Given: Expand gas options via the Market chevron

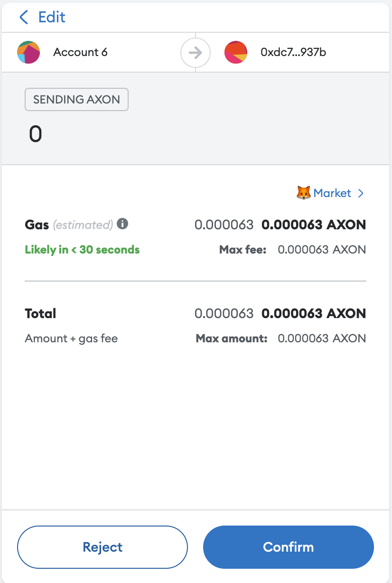Looking at the screenshot, I should point(361,193).
